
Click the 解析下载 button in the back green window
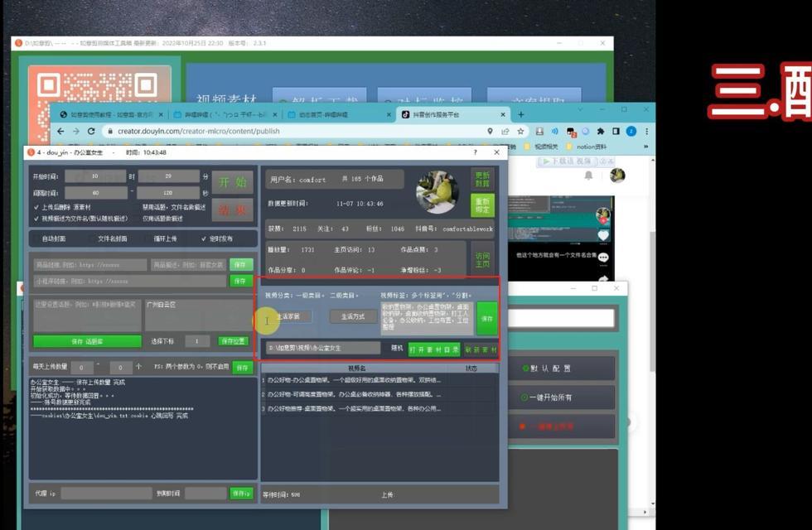click(320, 99)
